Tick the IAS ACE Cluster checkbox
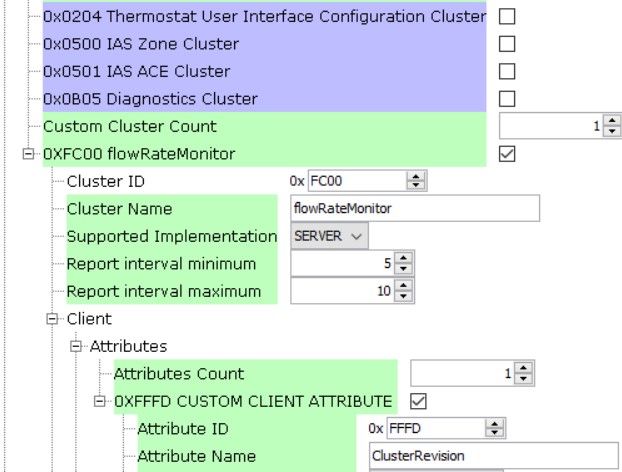The height and width of the screenshot is (472, 622). pyautogui.click(x=507, y=72)
